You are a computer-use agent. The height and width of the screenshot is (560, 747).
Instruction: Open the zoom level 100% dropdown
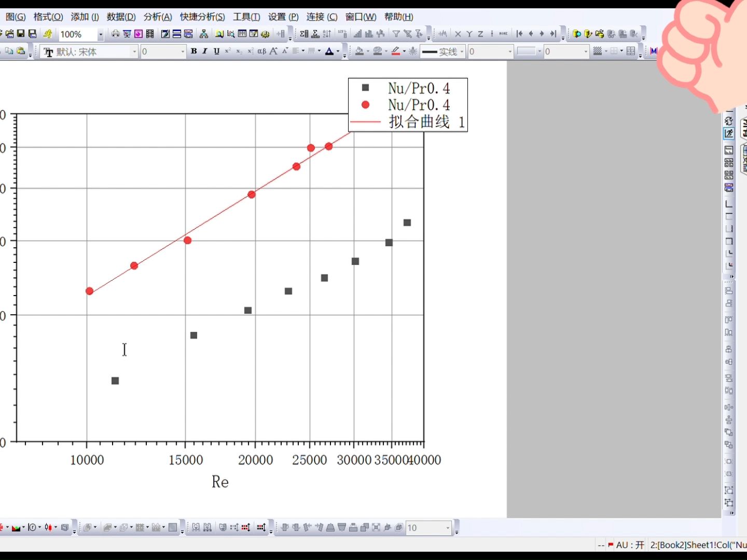(100, 34)
